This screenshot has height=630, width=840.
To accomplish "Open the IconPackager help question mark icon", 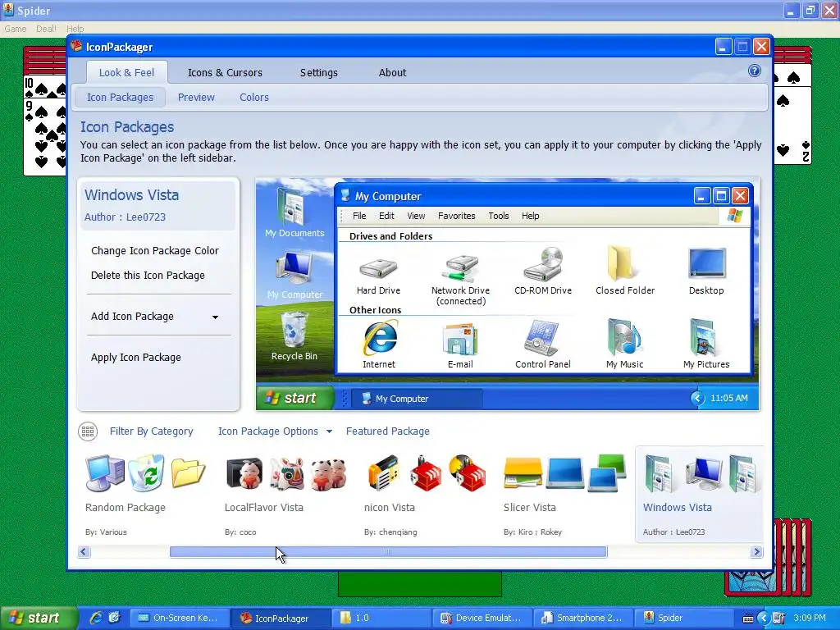I will pos(755,71).
